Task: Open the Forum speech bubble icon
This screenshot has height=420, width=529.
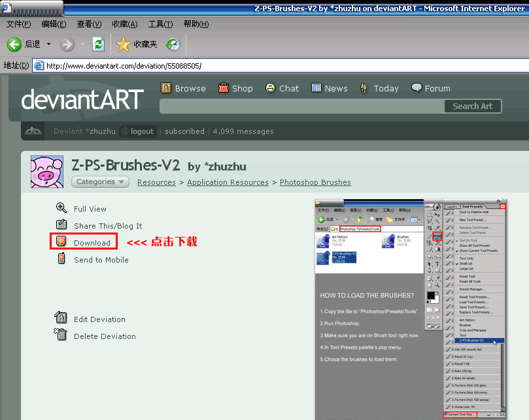Action: pyautogui.click(x=417, y=88)
